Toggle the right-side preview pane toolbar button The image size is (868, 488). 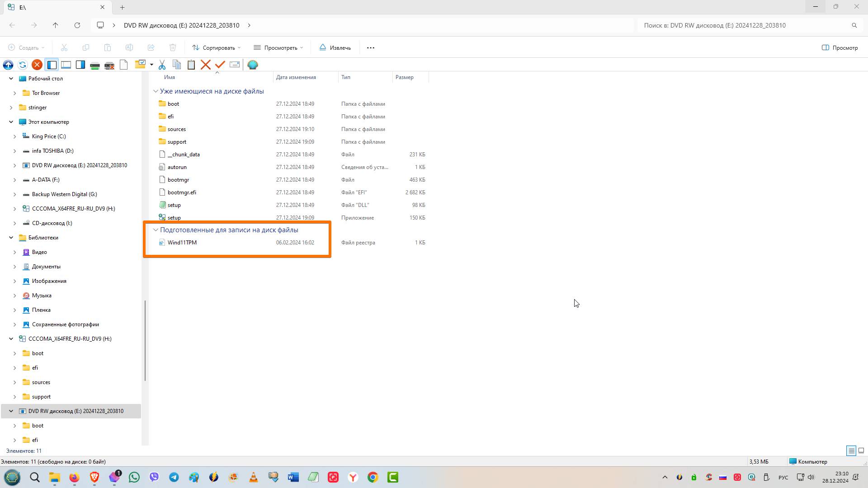click(x=80, y=65)
